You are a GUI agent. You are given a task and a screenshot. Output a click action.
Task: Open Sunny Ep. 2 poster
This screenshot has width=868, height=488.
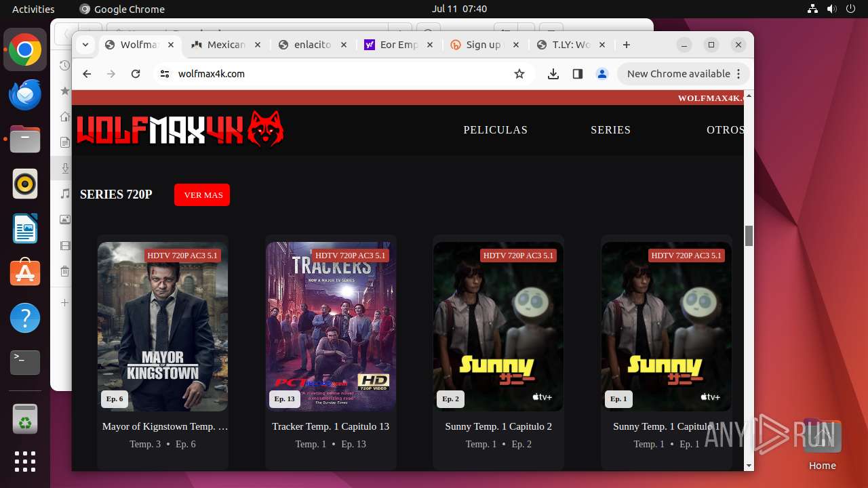tap(498, 327)
